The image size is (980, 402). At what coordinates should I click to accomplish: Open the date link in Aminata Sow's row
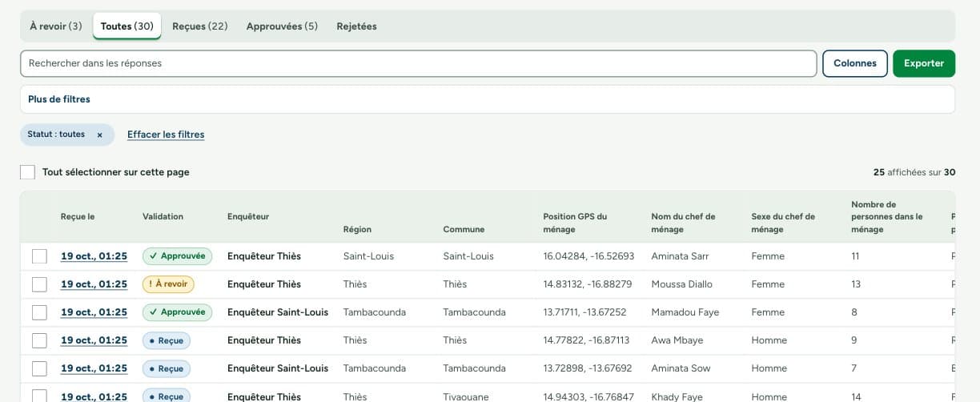(94, 368)
